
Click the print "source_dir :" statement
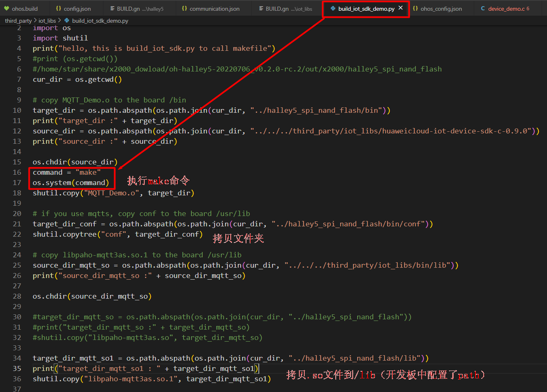click(x=105, y=141)
